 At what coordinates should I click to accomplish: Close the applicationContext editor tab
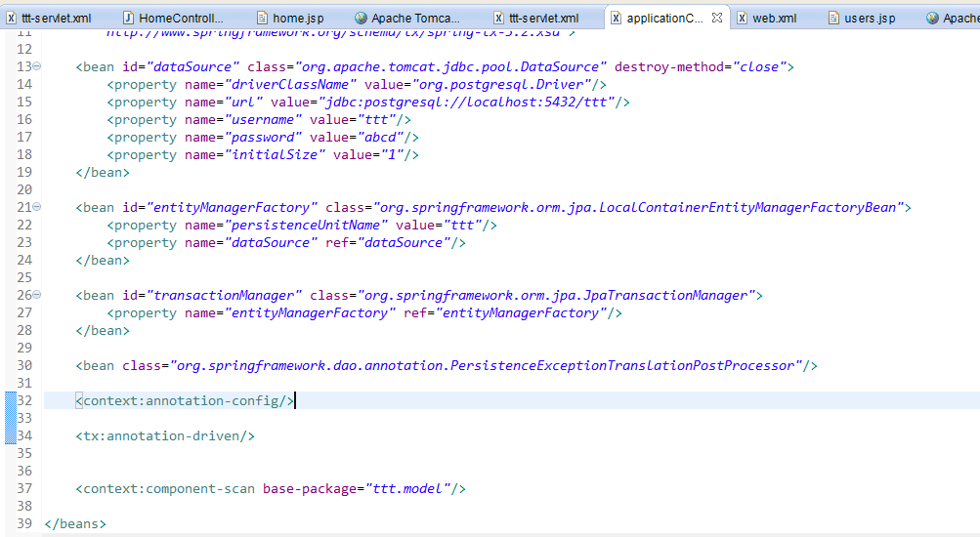click(717, 18)
